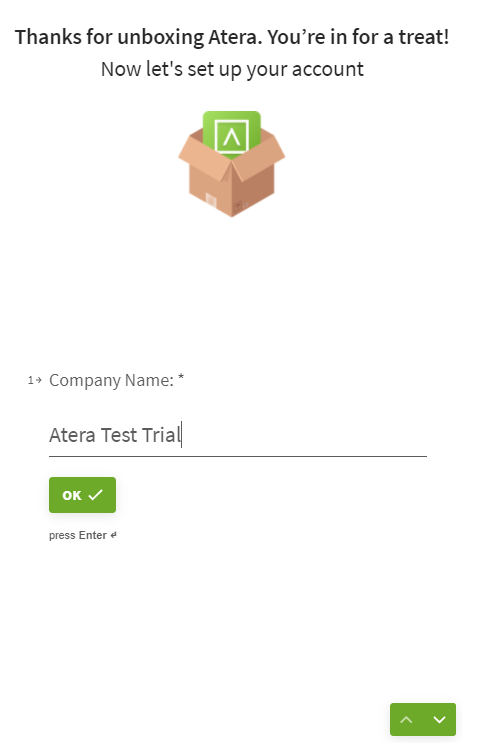Advance to next question with down chevron
489x752 pixels.
[x=439, y=719]
